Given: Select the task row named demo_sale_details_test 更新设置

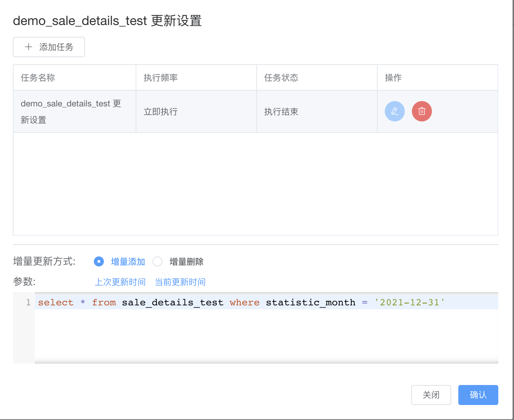Looking at the screenshot, I should (x=71, y=111).
